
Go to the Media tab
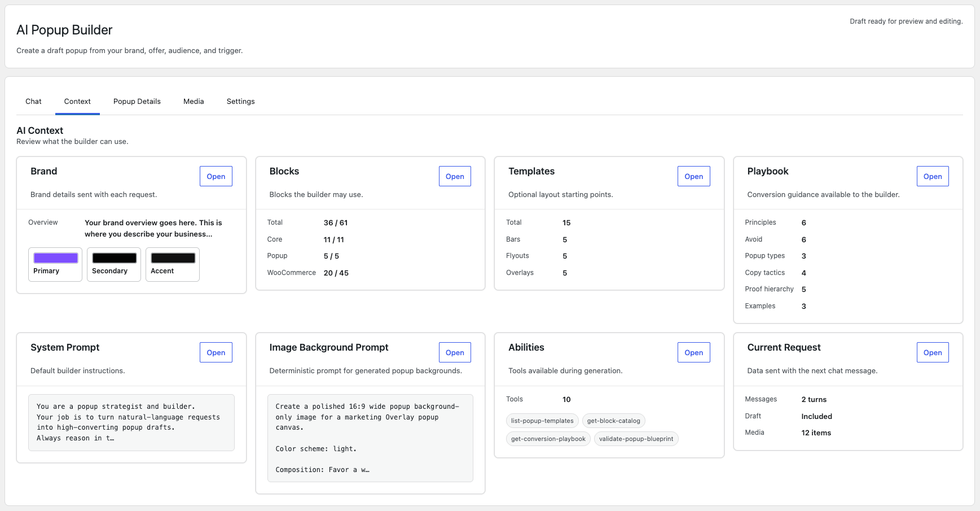tap(194, 102)
